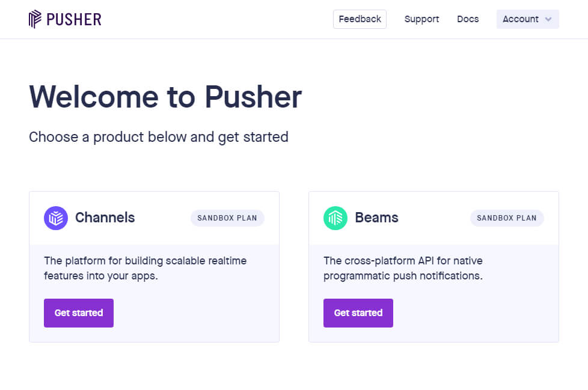This screenshot has height=390, width=588.
Task: Click the Channels realtime features description
Action: tap(145, 269)
